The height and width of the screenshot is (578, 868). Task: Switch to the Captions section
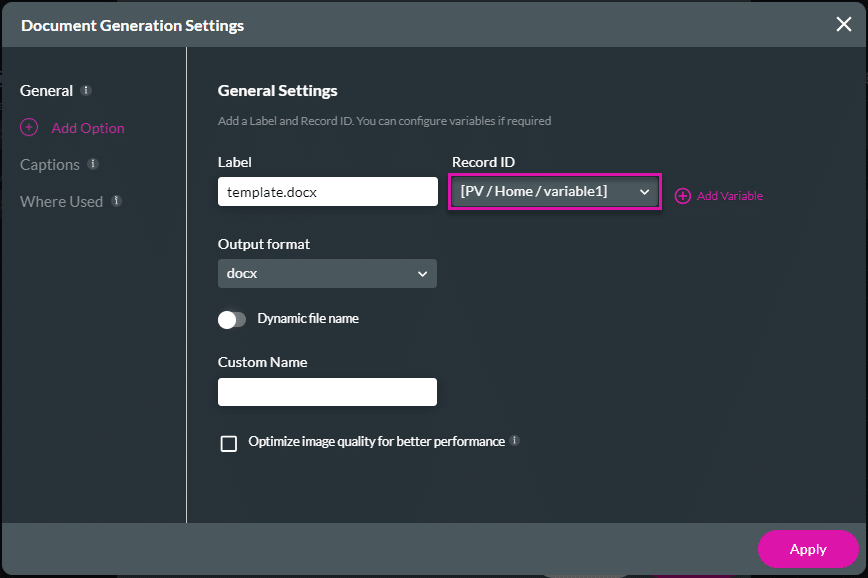[48, 164]
